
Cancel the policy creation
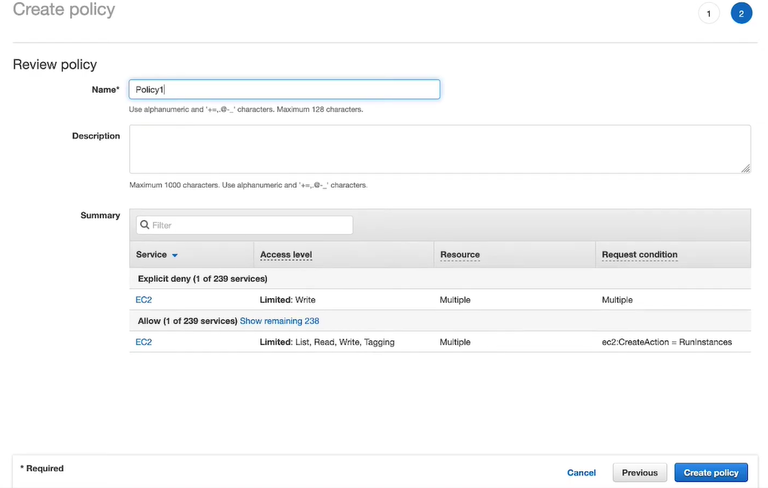(x=581, y=473)
